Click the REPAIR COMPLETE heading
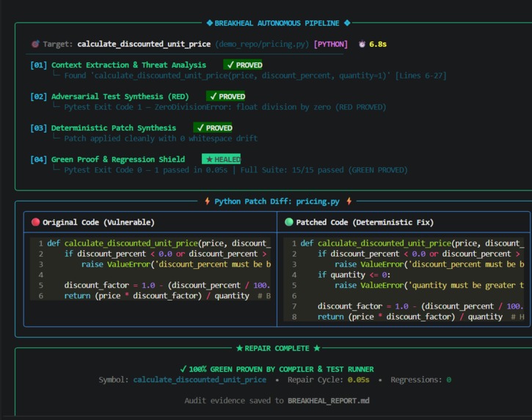Viewport: 532px width, 420px height. click(277, 348)
